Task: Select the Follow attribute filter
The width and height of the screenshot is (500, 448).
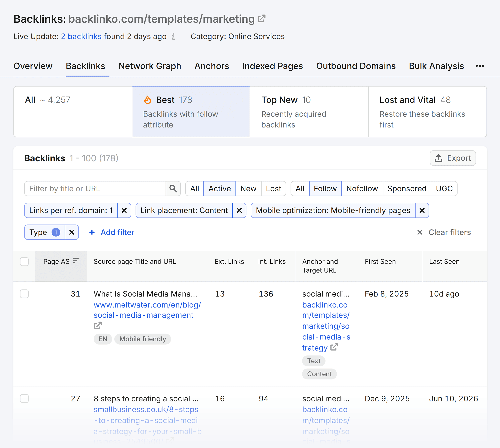Action: [x=325, y=189]
